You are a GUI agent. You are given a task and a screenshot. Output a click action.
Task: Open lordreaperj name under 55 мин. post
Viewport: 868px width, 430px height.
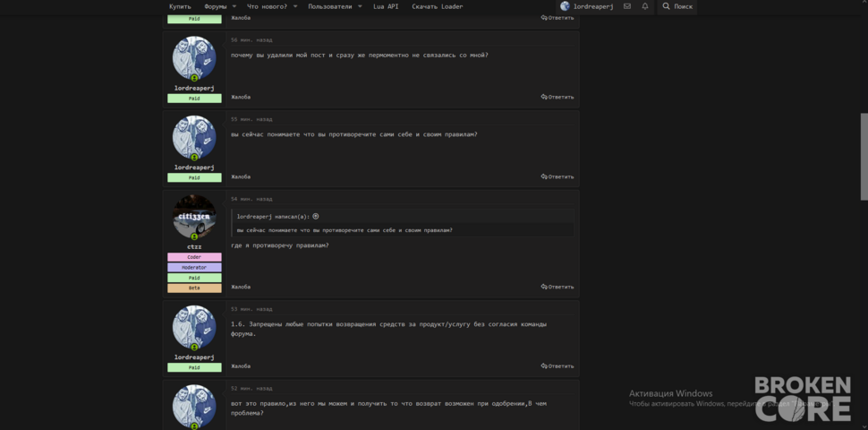(194, 168)
